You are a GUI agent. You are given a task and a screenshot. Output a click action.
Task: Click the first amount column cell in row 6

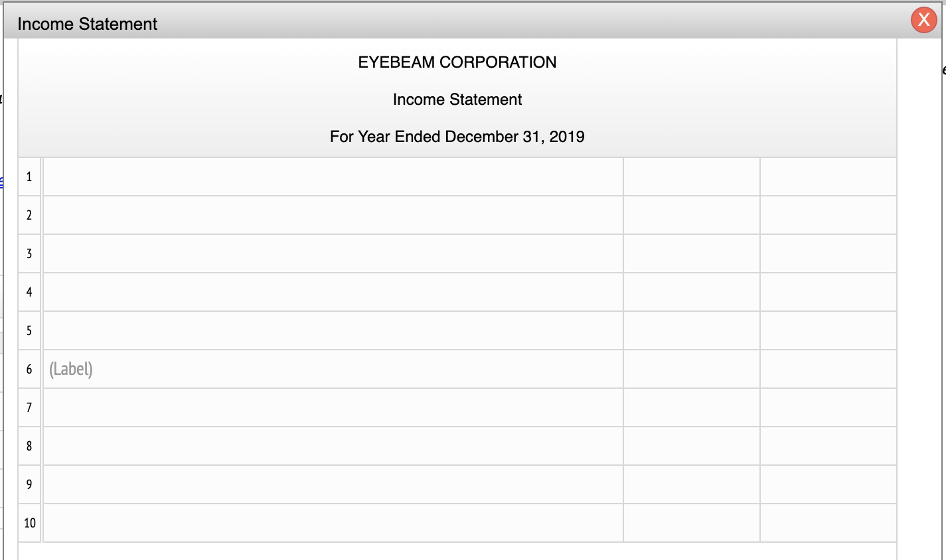(692, 370)
